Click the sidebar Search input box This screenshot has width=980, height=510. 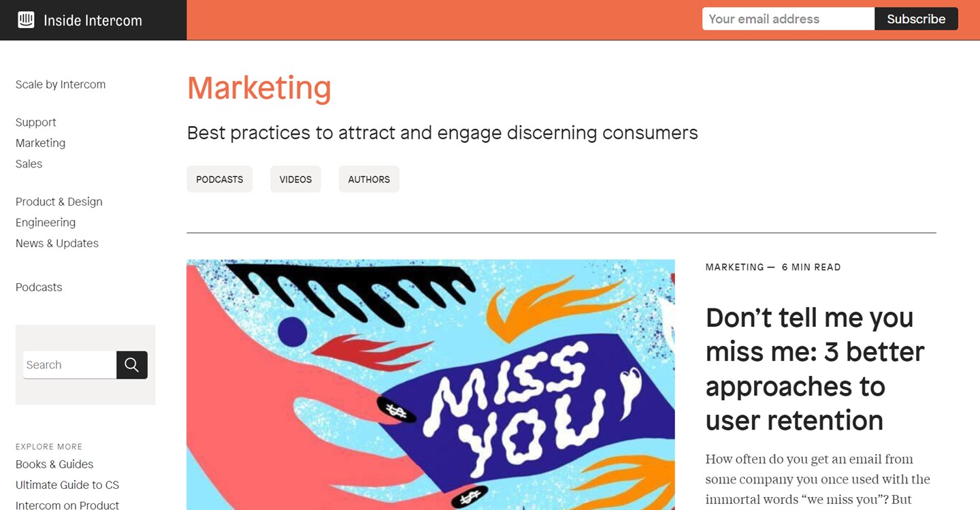coord(69,365)
